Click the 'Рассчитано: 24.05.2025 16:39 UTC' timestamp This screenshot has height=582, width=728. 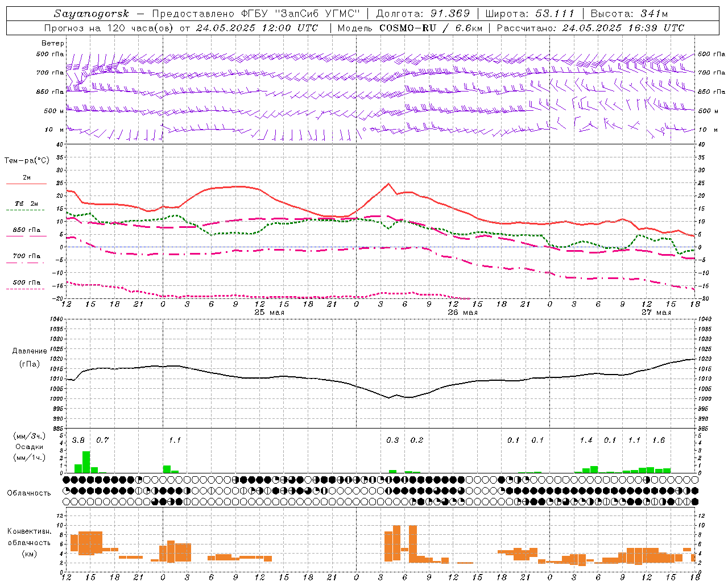click(x=590, y=28)
